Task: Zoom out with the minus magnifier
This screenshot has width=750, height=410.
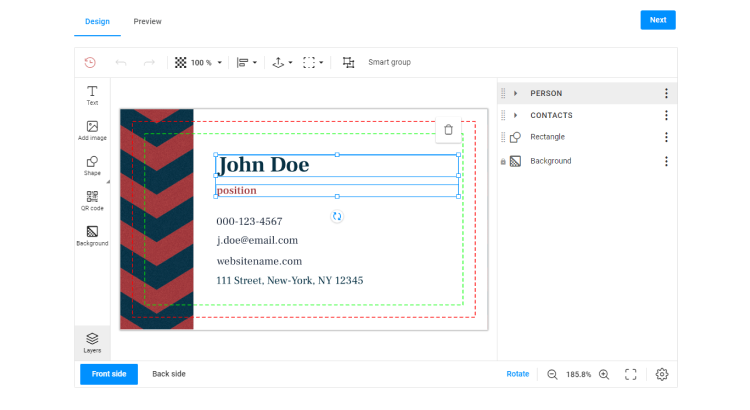Action: point(552,374)
